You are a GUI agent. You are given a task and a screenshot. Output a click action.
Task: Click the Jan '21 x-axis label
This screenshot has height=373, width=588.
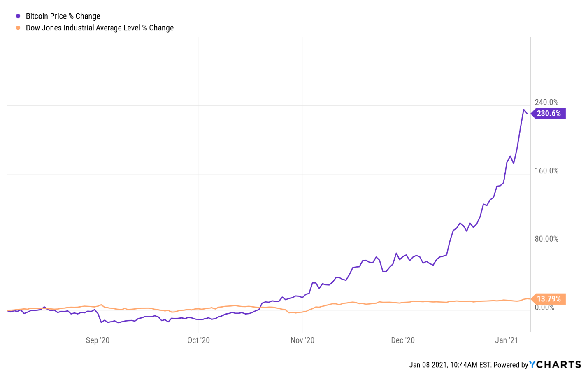click(507, 340)
